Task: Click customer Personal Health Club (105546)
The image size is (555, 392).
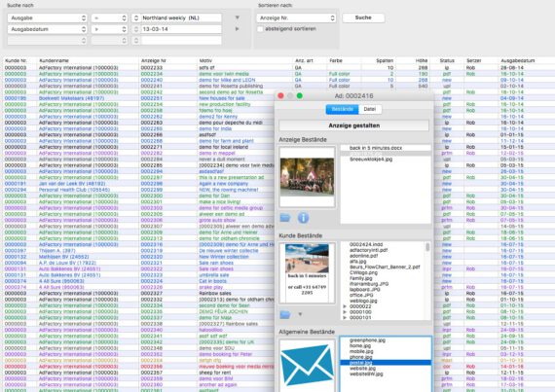Action: 74,190
